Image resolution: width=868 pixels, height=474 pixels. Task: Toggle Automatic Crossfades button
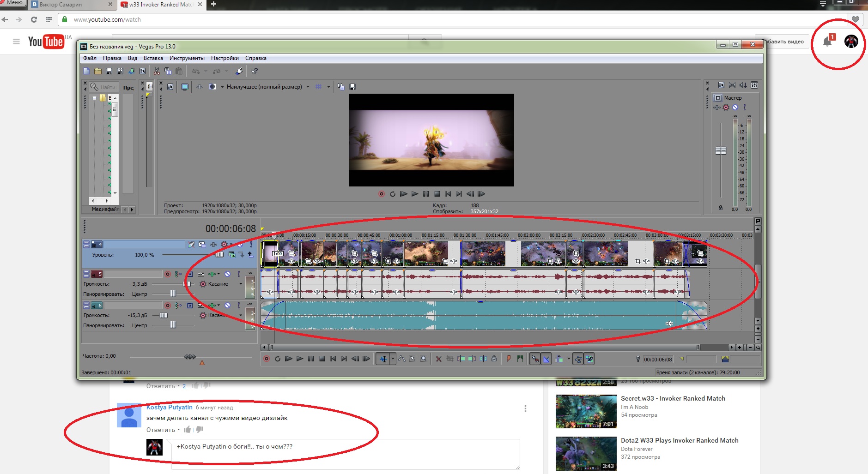click(546, 359)
